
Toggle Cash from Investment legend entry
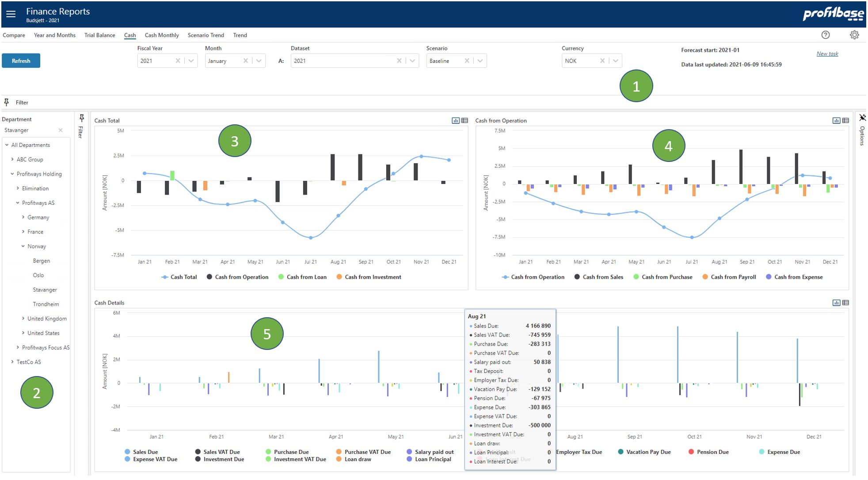(369, 277)
